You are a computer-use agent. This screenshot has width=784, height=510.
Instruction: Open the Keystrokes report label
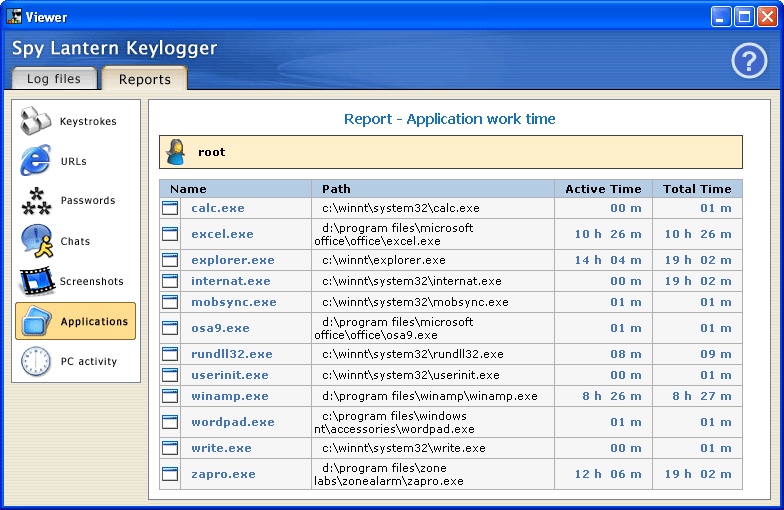click(x=88, y=122)
